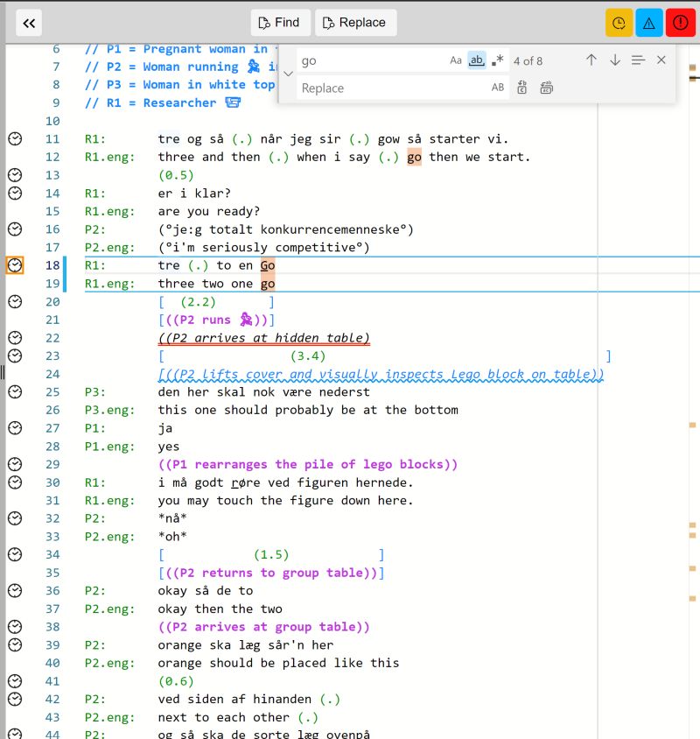This screenshot has height=739, width=700.
Task: Click highlighted 'go' match on line 19
Action: tap(268, 284)
